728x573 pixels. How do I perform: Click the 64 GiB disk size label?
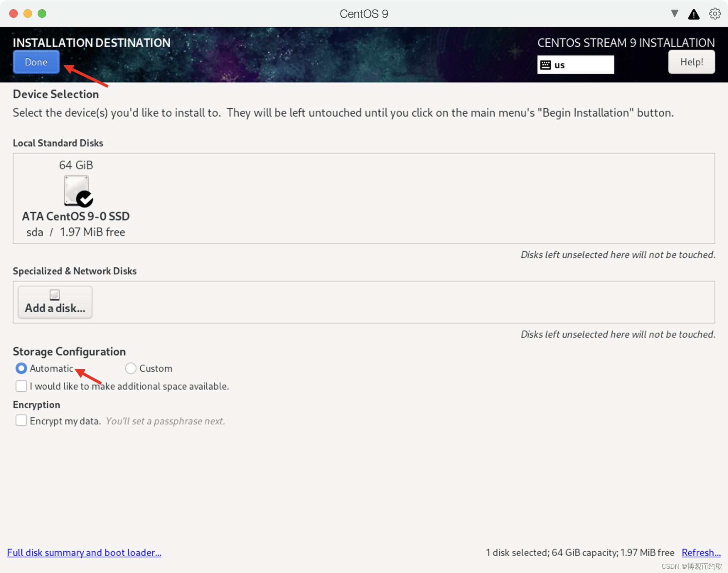click(x=76, y=165)
